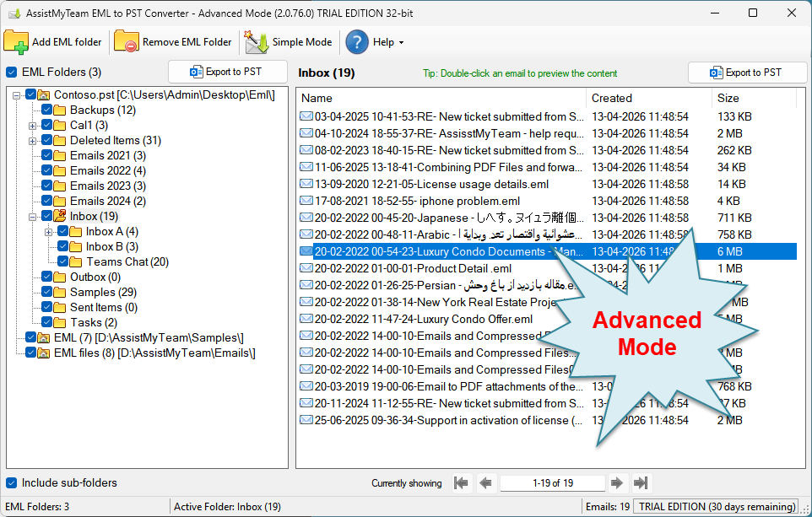Sort emails by the Size column header
Image resolution: width=812 pixels, height=517 pixels.
(728, 98)
